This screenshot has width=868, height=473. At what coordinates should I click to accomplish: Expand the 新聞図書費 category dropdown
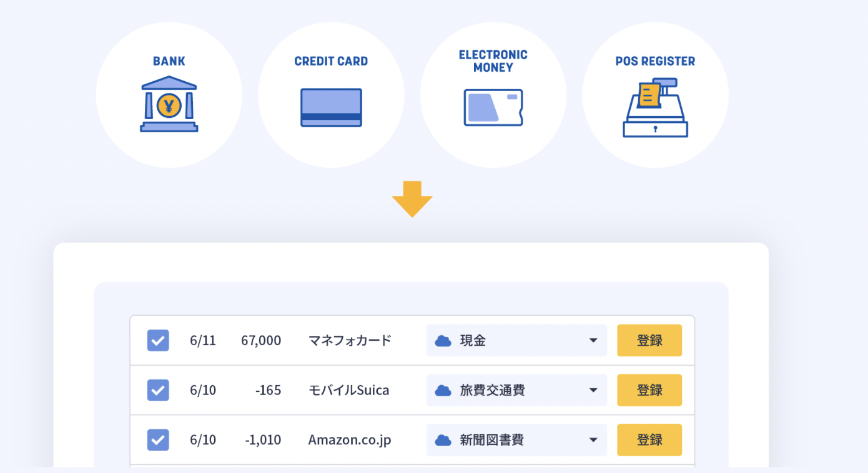point(516,440)
